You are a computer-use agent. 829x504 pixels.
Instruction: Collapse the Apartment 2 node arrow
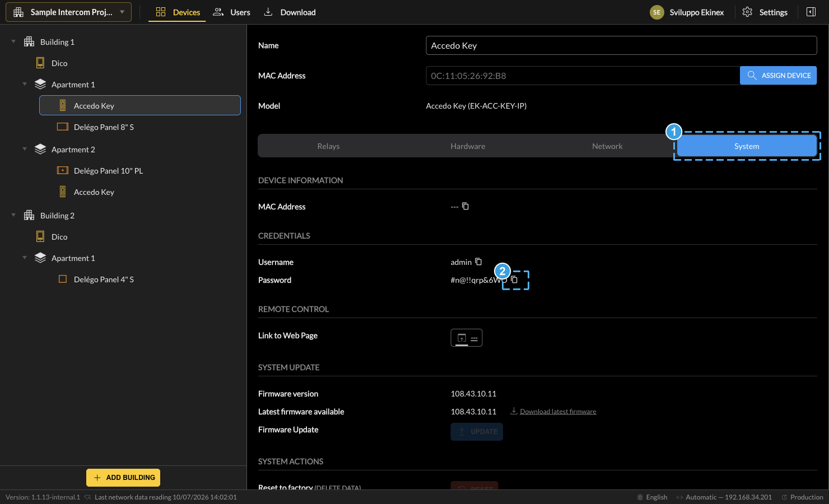[25, 150]
